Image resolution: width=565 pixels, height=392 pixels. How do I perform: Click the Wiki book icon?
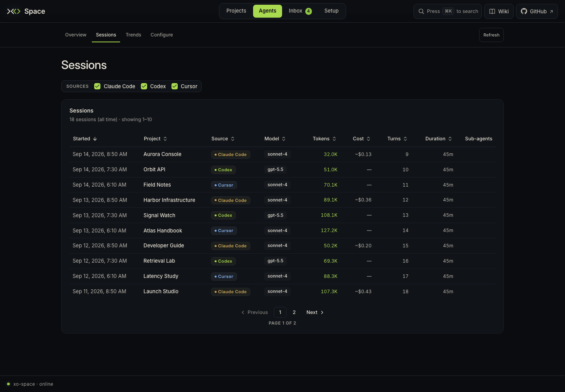[492, 11]
